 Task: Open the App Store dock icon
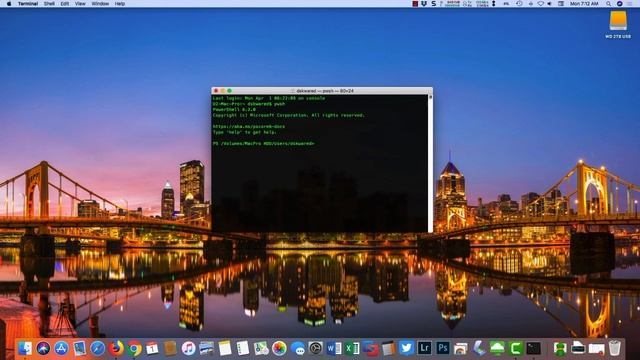click(61, 348)
